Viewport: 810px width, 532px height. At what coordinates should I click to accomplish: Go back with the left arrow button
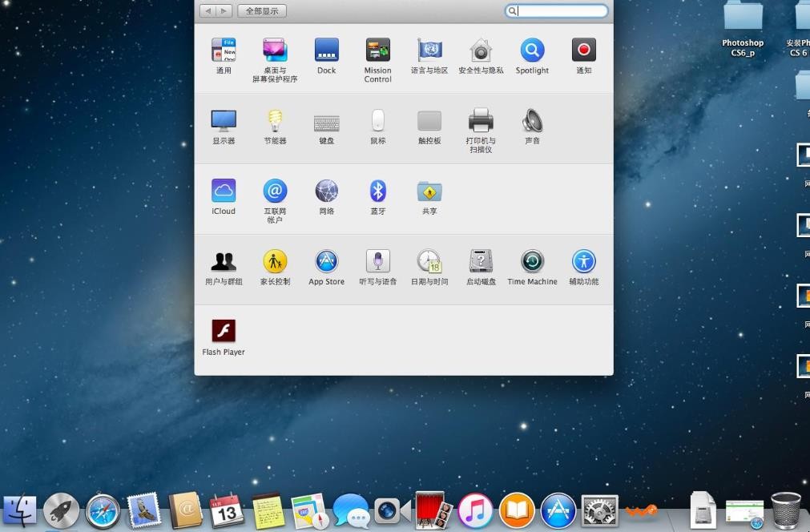click(208, 11)
